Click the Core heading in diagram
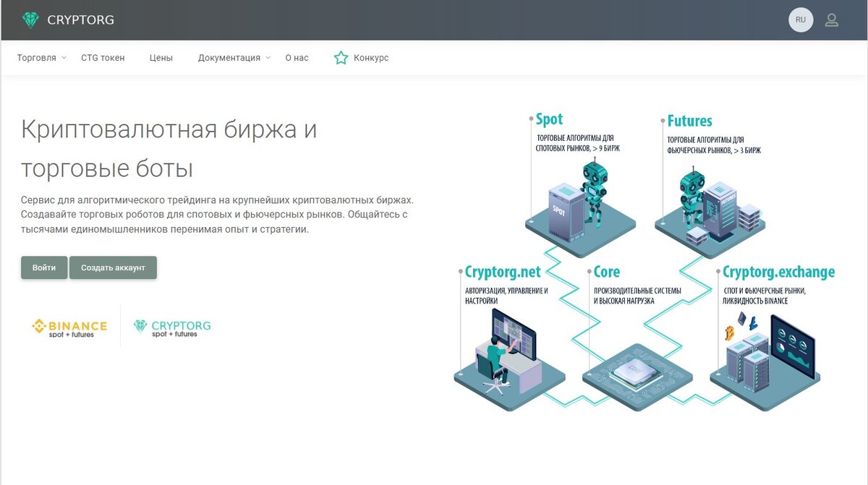Viewport: 868px width, 485px height. pos(606,272)
